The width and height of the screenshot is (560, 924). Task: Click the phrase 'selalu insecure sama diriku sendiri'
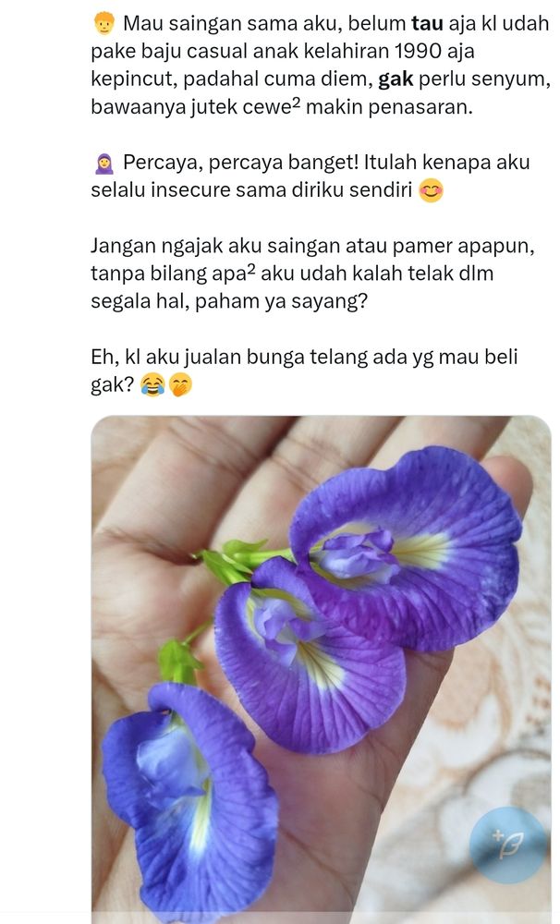tap(251, 190)
